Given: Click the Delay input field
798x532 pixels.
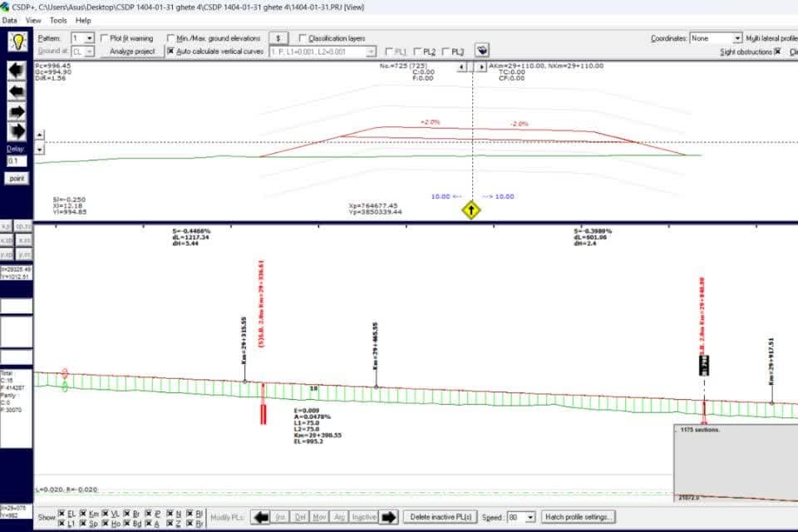Looking at the screenshot, I should point(17,161).
